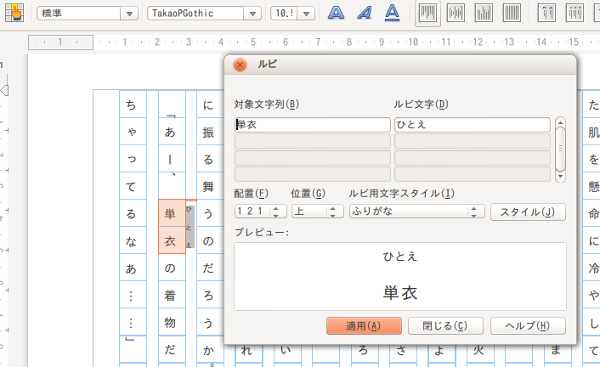Click the 舞 character in the document
This screenshot has height=367, width=600.
(208, 186)
